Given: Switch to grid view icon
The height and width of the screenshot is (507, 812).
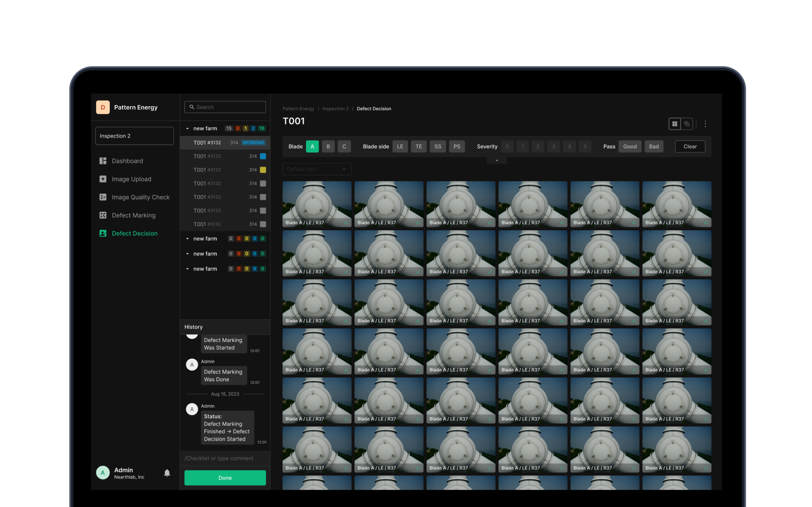Looking at the screenshot, I should pyautogui.click(x=674, y=124).
